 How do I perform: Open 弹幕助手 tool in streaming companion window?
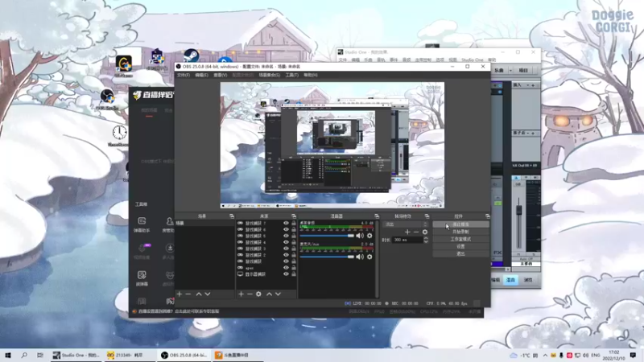click(142, 225)
